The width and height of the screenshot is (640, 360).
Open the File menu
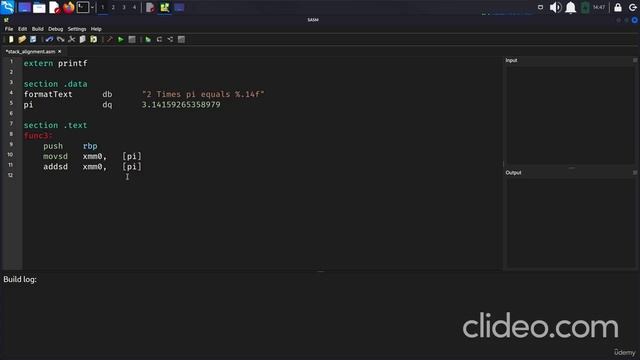[9, 29]
